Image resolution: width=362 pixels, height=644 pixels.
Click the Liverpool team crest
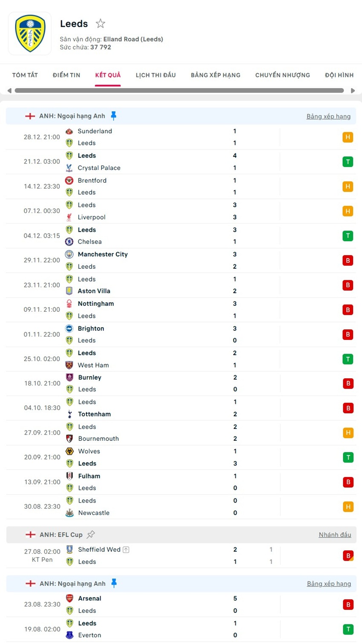click(69, 217)
